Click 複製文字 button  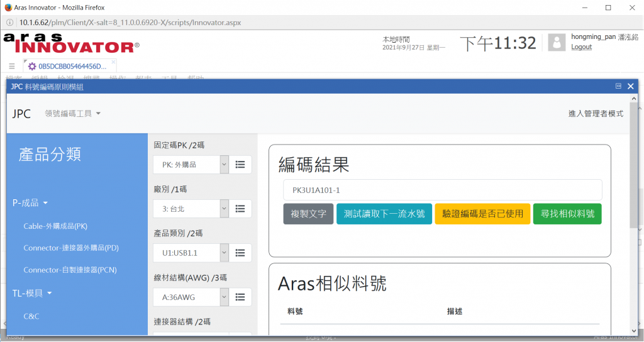(x=308, y=214)
